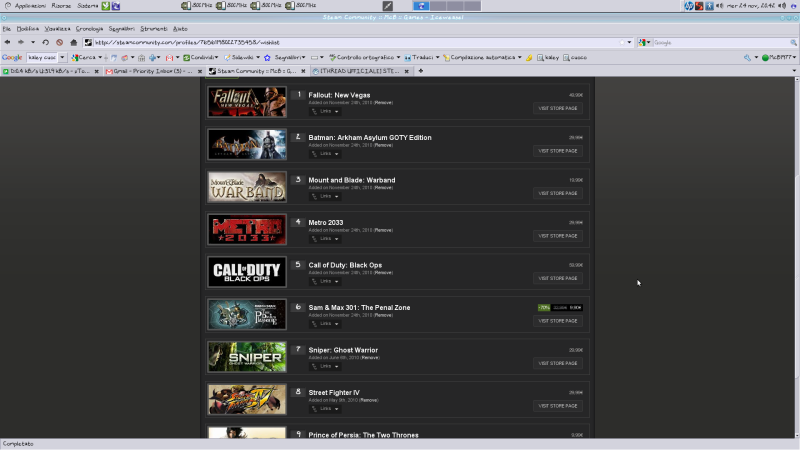Expand the Links dropdown under Metro 2033
Image resolution: width=800 pixels, height=450 pixels.
click(x=325, y=239)
